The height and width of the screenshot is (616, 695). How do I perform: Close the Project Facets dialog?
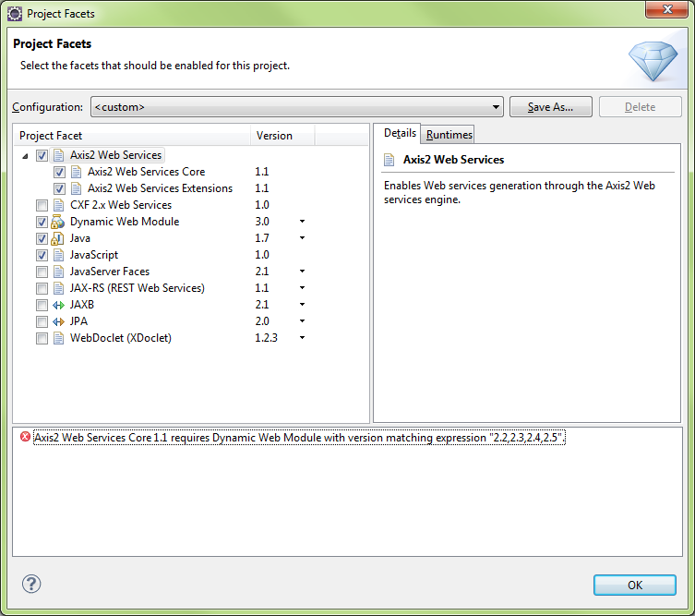(667, 9)
